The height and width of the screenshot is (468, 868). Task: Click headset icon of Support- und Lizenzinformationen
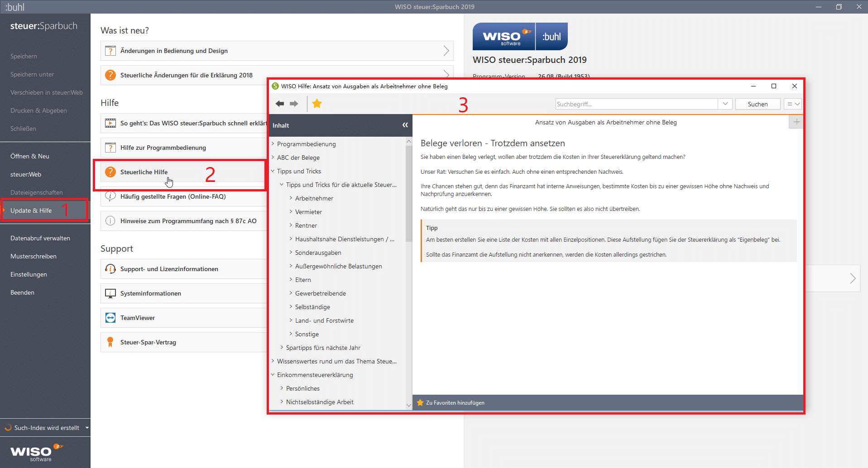(x=110, y=269)
